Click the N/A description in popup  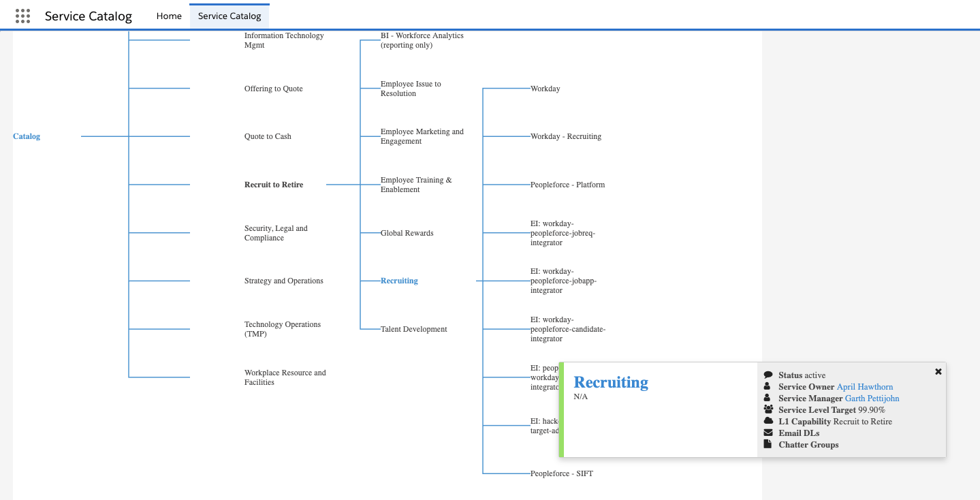(x=581, y=396)
